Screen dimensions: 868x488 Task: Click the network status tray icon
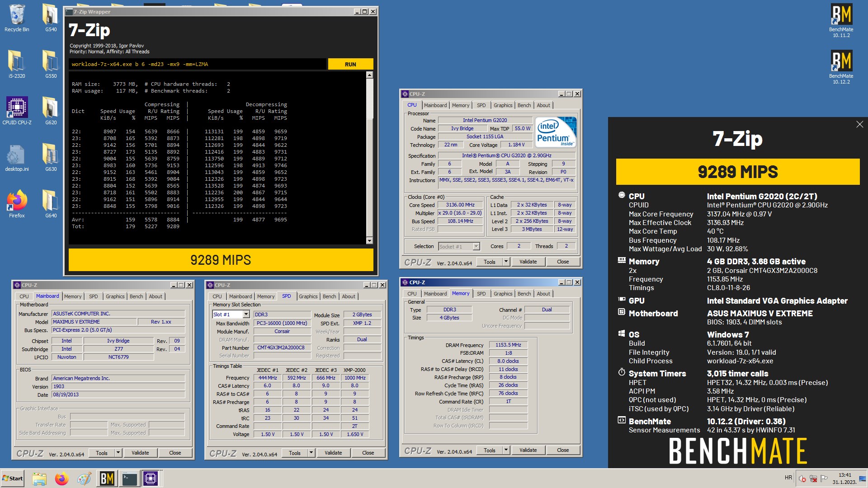tap(813, 479)
